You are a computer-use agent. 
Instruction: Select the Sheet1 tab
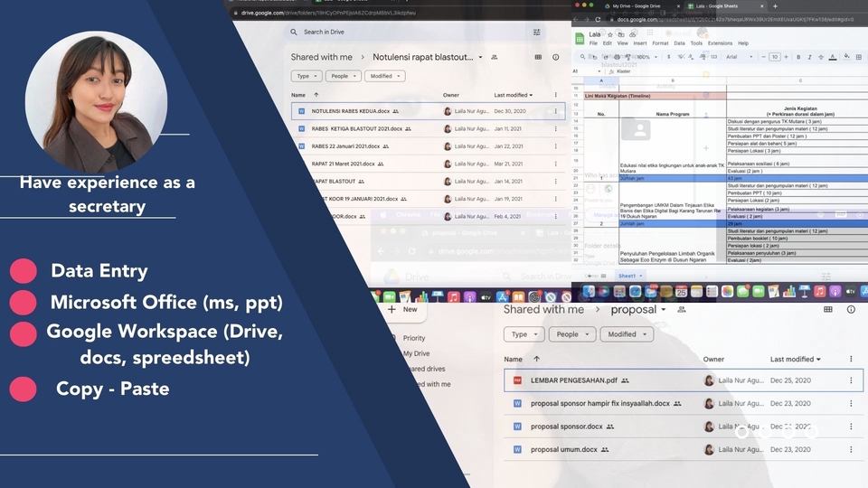(x=627, y=276)
